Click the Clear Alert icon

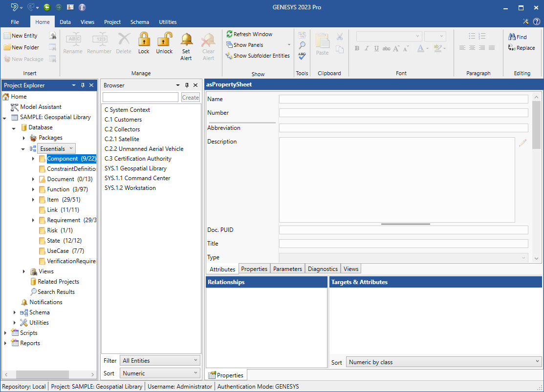coord(208,40)
